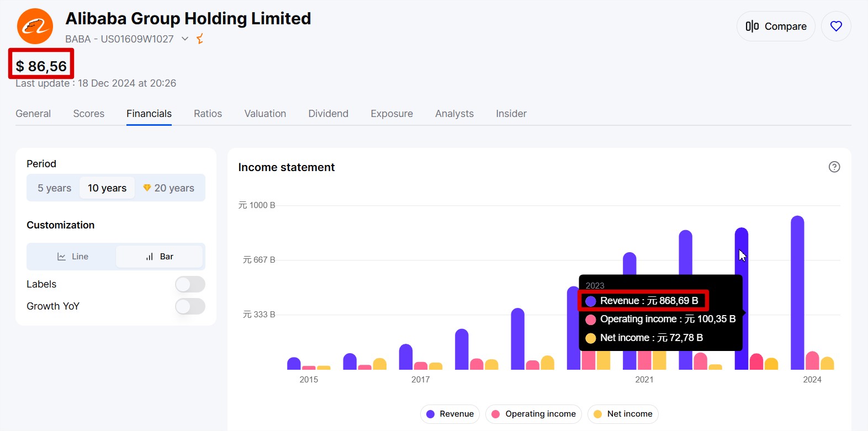The width and height of the screenshot is (868, 431).
Task: Switch chart style to Line
Action: 72,257
